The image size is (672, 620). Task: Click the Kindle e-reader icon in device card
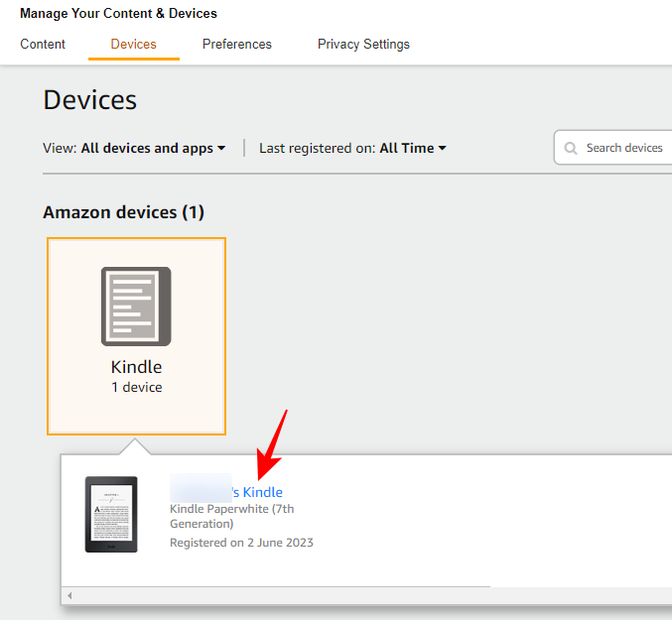[x=136, y=307]
